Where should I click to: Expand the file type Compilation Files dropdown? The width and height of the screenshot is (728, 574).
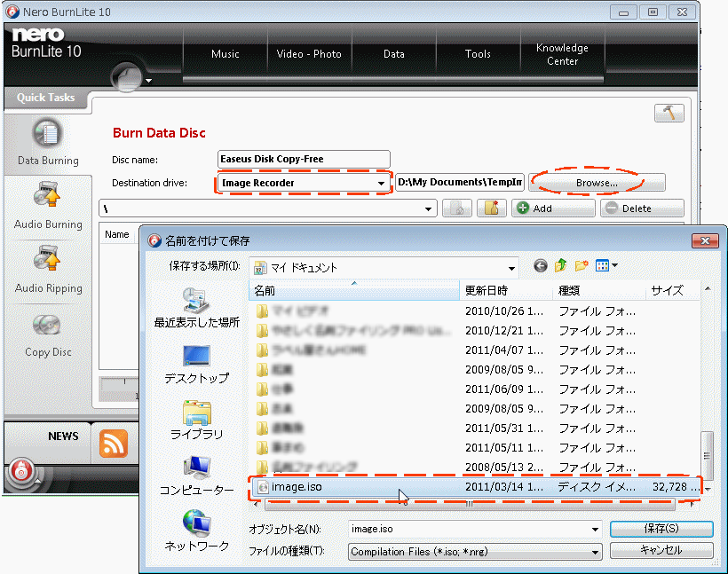point(595,552)
